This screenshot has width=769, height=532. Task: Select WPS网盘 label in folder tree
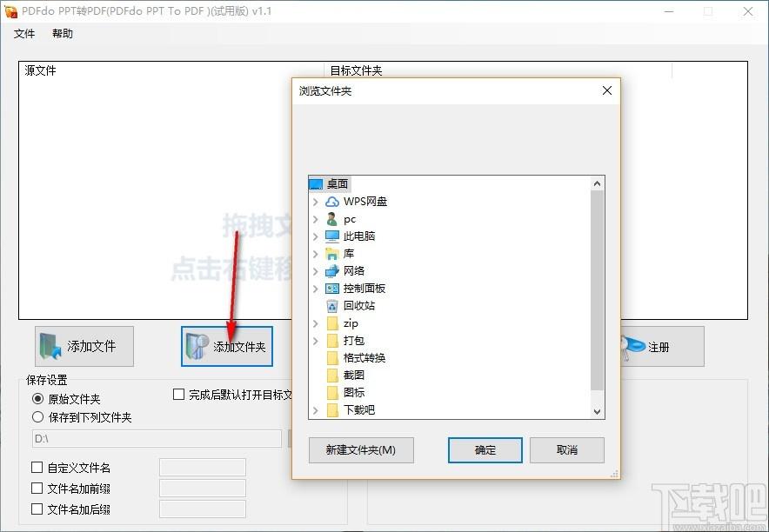click(365, 202)
